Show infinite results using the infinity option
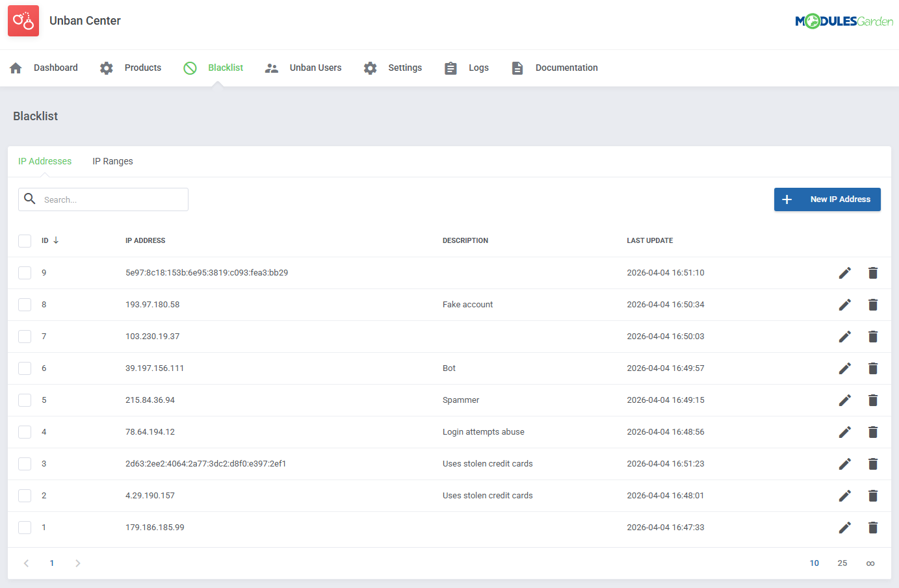The width and height of the screenshot is (899, 588). point(870,563)
